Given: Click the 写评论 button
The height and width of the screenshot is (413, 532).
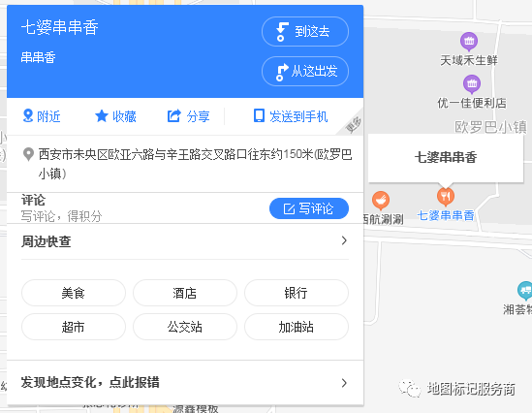Looking at the screenshot, I should [x=309, y=208].
